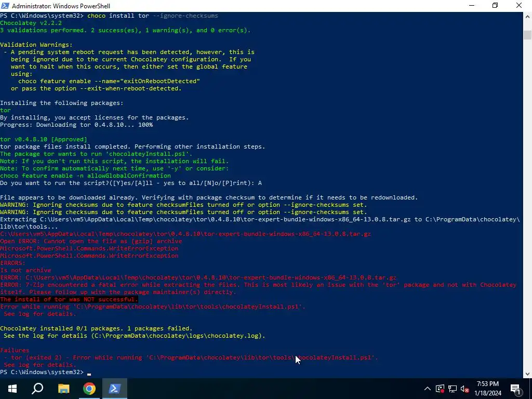
Task: Click 'ERRORS:' red line
Action: coord(12,263)
